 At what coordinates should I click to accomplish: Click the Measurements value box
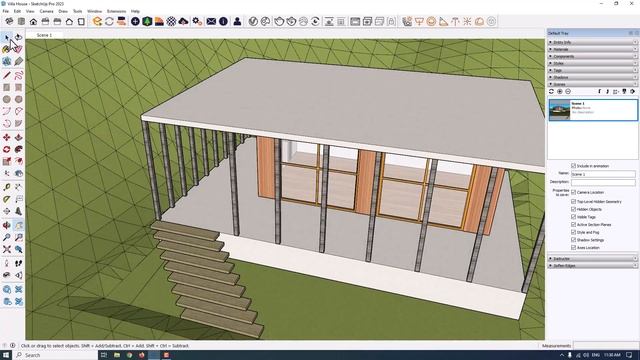(x=606, y=345)
